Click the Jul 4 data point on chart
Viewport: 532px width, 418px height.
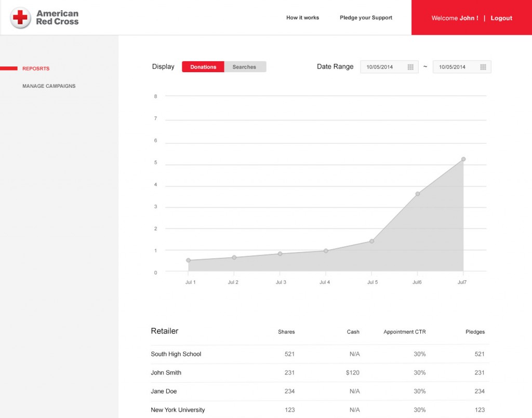[x=326, y=251]
